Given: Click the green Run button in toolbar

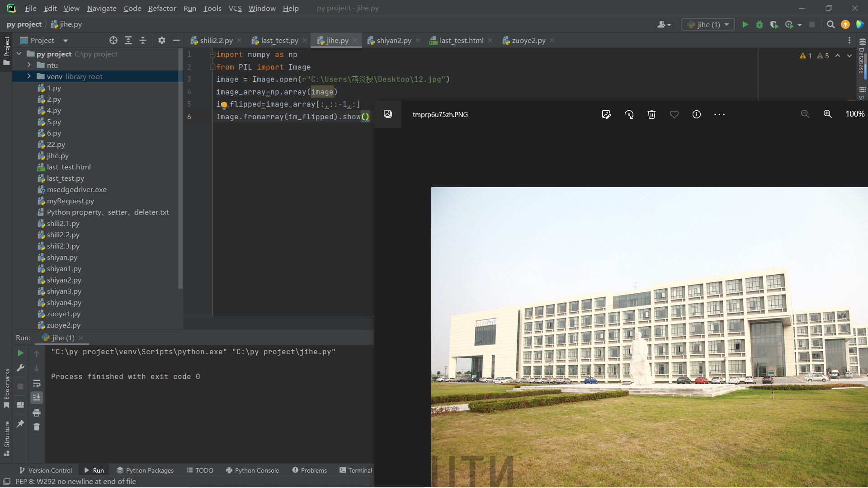Looking at the screenshot, I should pyautogui.click(x=745, y=24).
